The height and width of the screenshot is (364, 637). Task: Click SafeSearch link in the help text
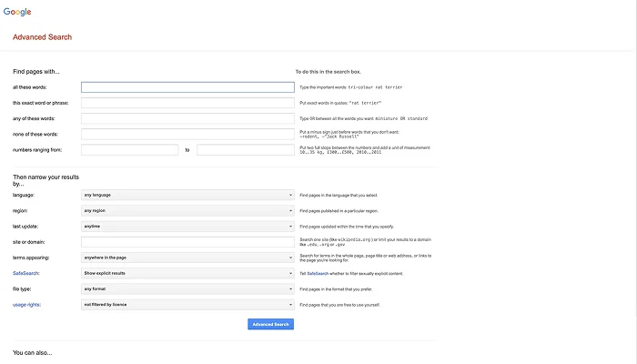(x=317, y=273)
